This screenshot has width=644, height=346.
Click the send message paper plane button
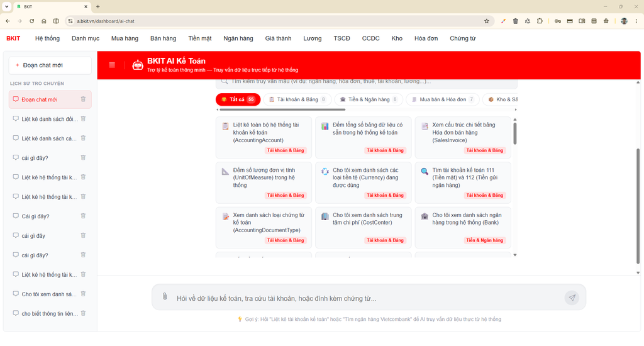pyautogui.click(x=572, y=298)
